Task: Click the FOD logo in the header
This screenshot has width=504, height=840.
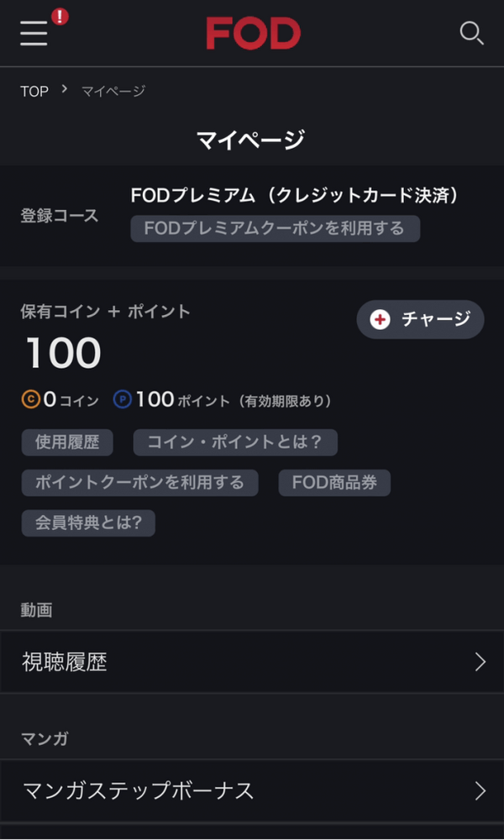Action: [x=253, y=34]
